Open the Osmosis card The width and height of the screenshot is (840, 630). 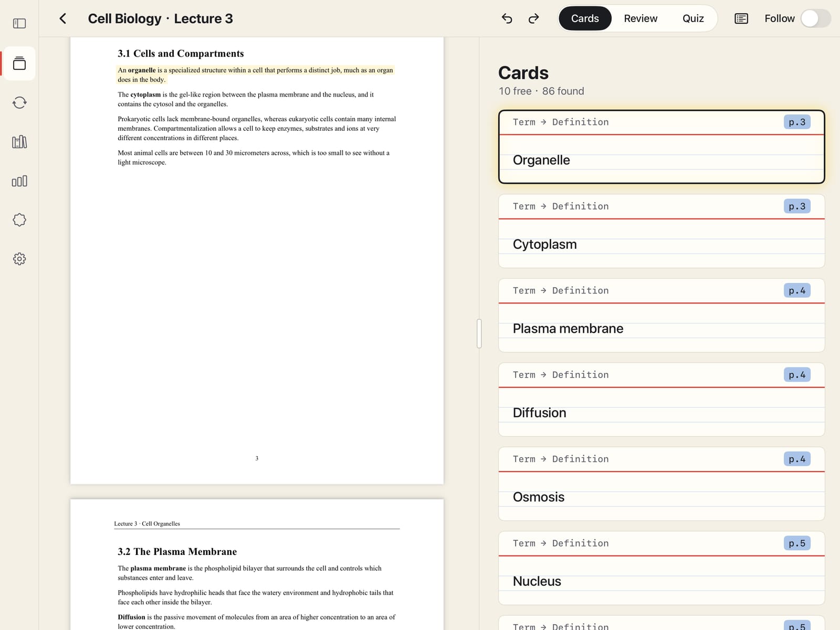coord(661,484)
